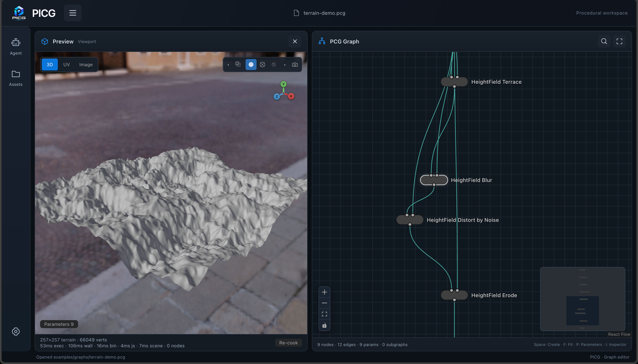Open the hamburger menu next to PICG
The image size is (638, 364).
pos(73,13)
